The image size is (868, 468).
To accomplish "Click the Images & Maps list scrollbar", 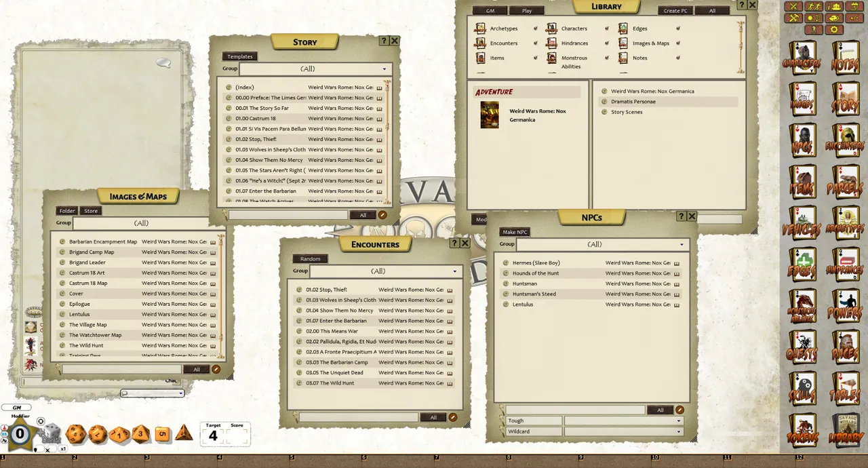I will [220, 296].
